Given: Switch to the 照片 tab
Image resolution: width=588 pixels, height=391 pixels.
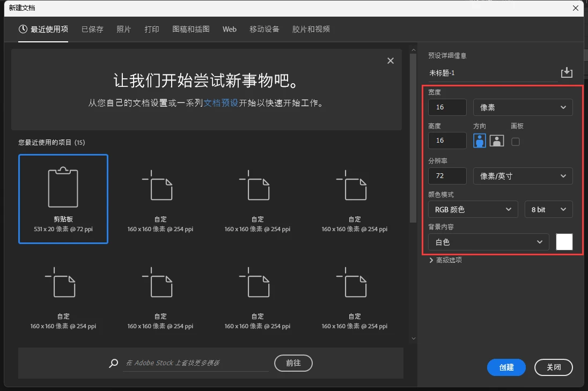Looking at the screenshot, I should 124,29.
